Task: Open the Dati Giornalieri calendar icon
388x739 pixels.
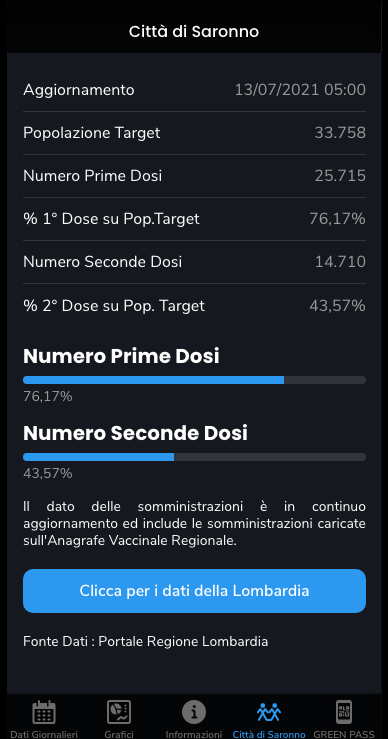Action: pos(44,712)
